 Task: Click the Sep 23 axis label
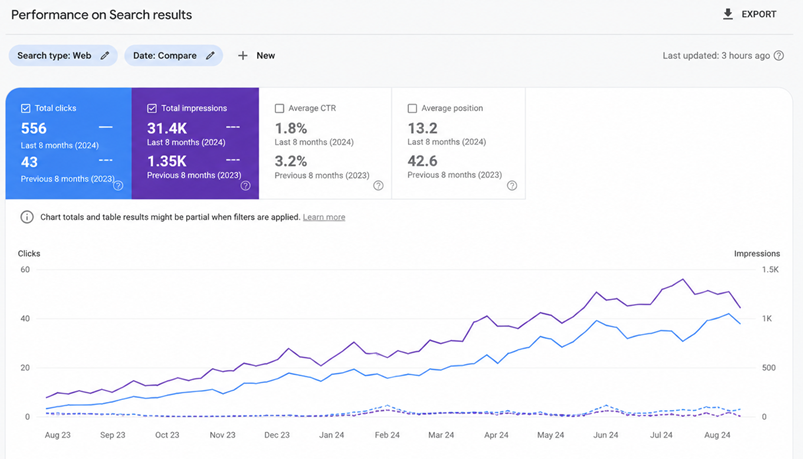click(113, 435)
